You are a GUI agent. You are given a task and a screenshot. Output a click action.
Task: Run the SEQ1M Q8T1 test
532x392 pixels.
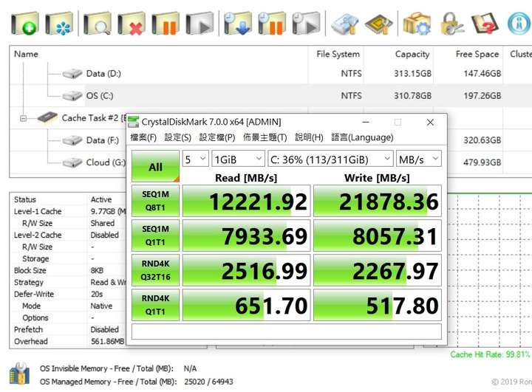pyautogui.click(x=155, y=201)
